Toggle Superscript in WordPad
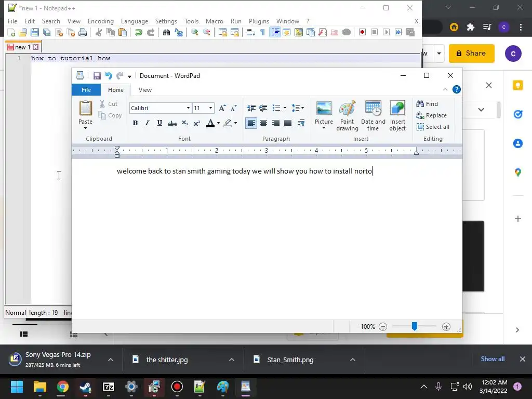Image resolution: width=532 pixels, height=399 pixels. pyautogui.click(x=197, y=123)
